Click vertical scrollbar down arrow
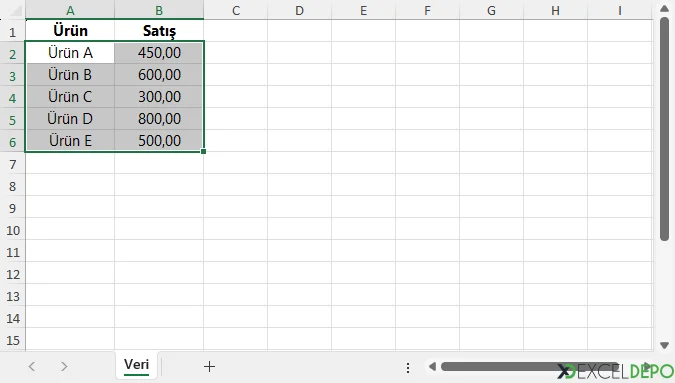This screenshot has height=383, width=675. 664,345
